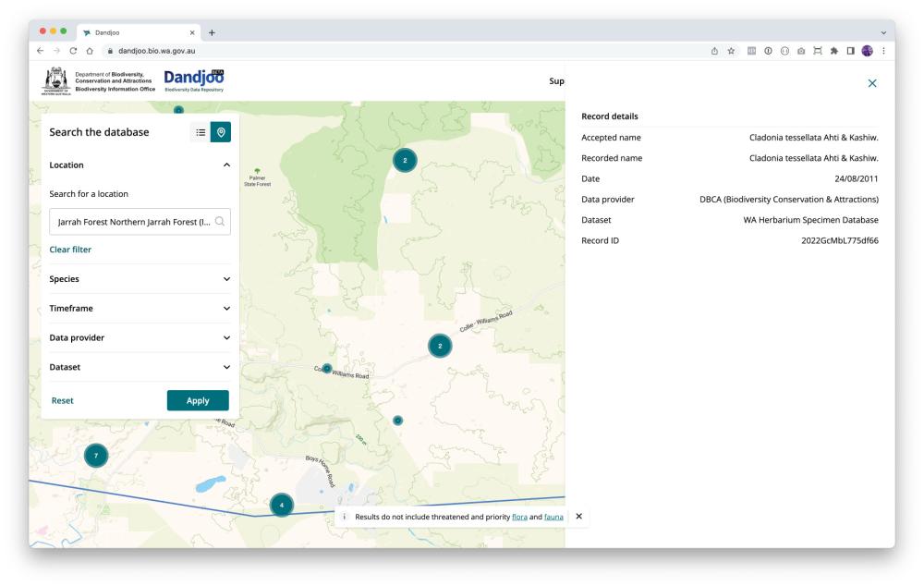Viewport: 924px width, 586px height.
Task: Click the Dandjoo logo
Action: click(194, 80)
